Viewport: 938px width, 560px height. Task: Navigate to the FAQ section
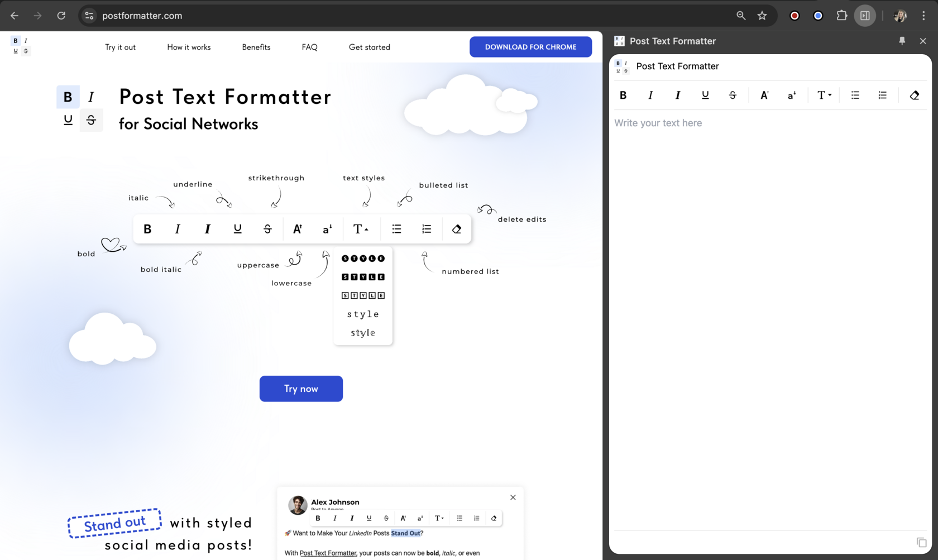click(309, 47)
